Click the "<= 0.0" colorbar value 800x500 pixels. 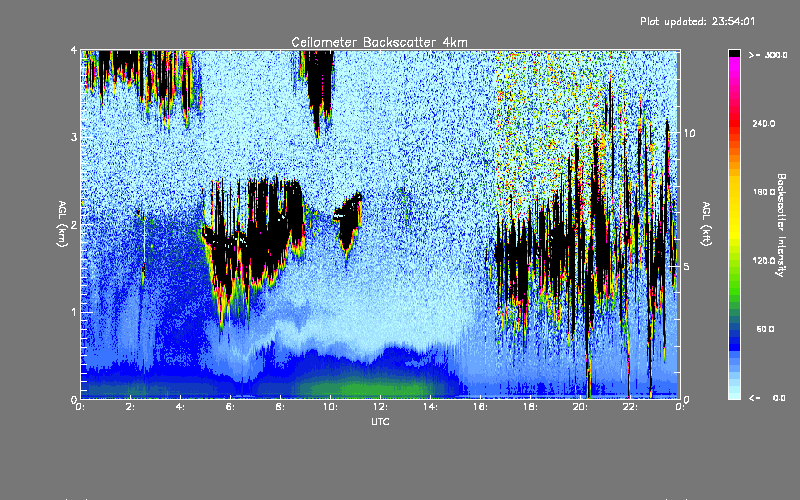click(767, 398)
